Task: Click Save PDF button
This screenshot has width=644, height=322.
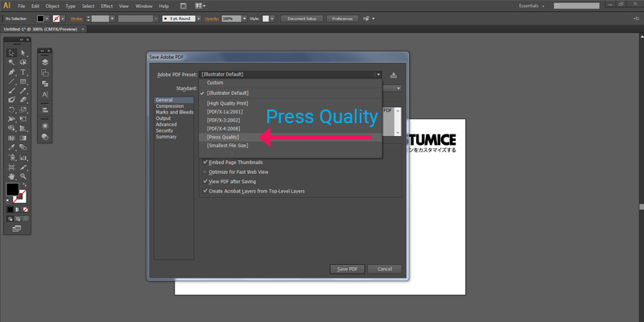Action: point(348,269)
